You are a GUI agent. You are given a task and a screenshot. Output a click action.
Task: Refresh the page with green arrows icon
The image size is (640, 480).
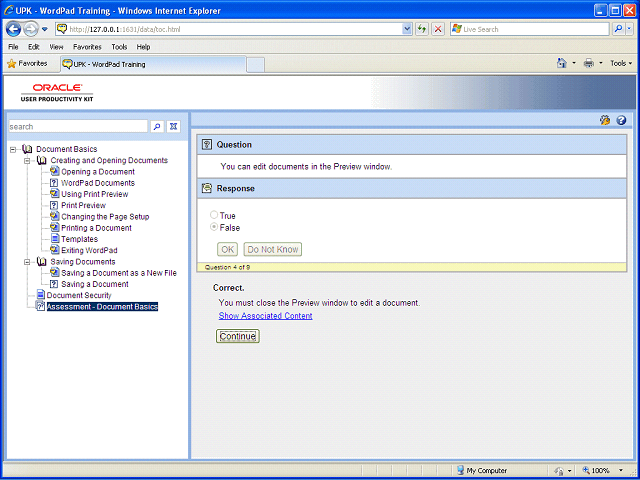(422, 29)
